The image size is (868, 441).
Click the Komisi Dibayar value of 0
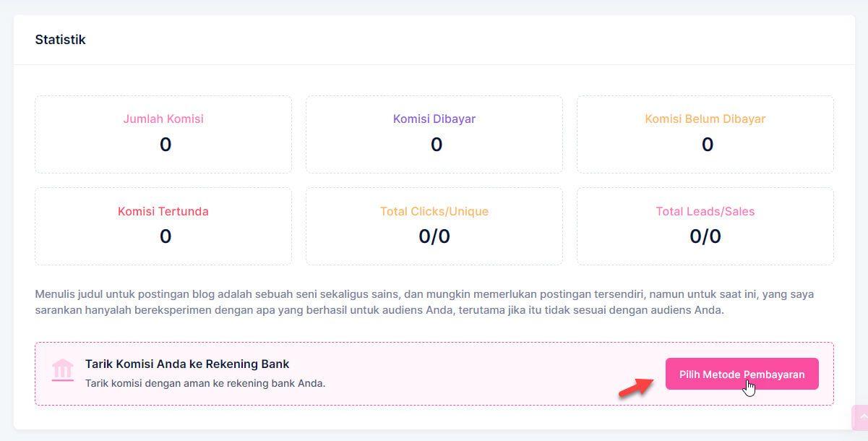coord(437,145)
